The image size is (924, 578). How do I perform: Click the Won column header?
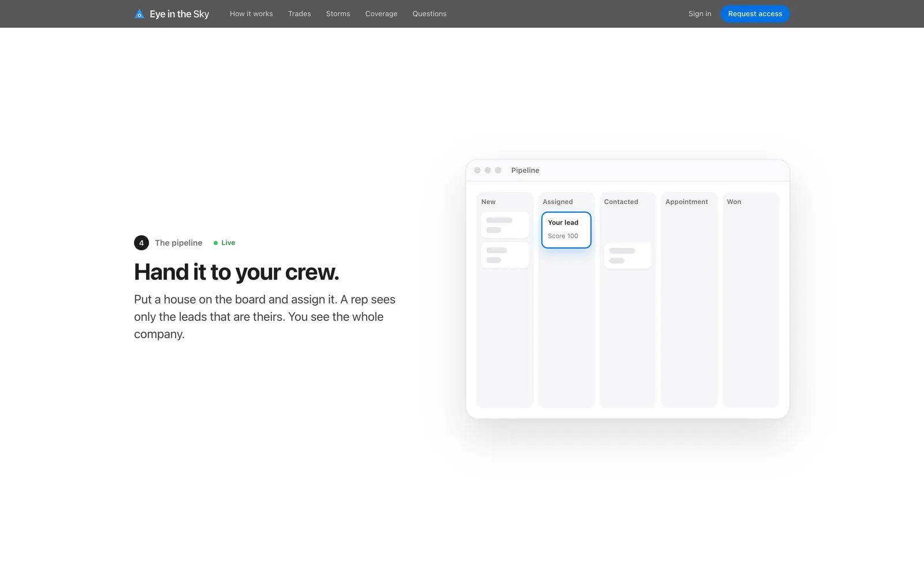[x=734, y=202]
